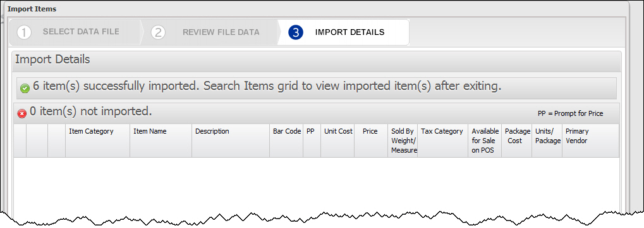Click the 0 item(s) not imported text

click(x=91, y=111)
